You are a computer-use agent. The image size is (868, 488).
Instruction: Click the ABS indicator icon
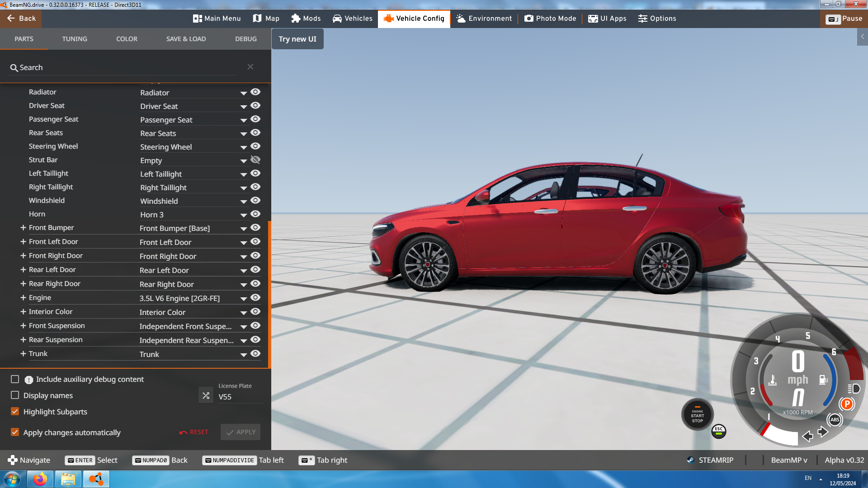click(835, 420)
